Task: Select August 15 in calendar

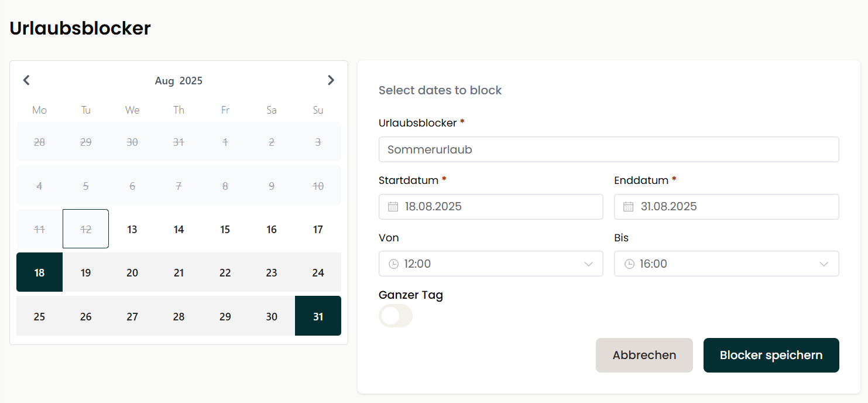Action: 225,229
